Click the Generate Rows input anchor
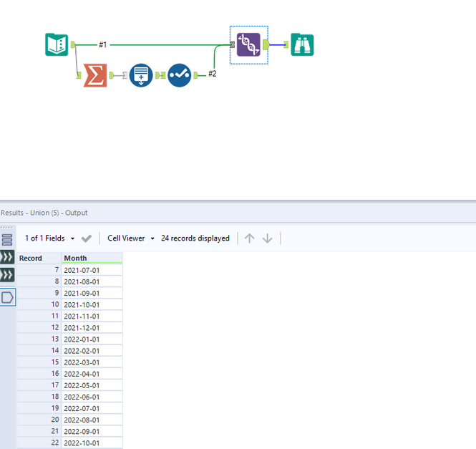The height and width of the screenshot is (449, 476). click(125, 75)
